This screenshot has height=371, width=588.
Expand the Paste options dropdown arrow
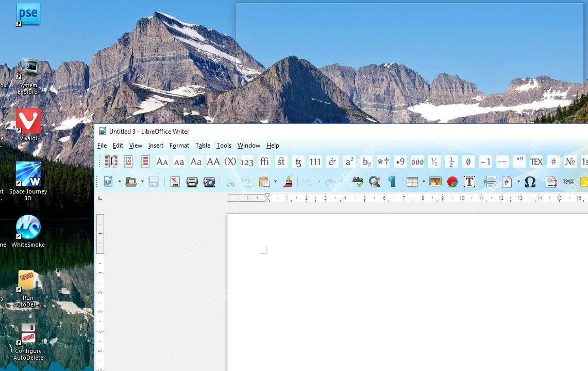(x=275, y=182)
